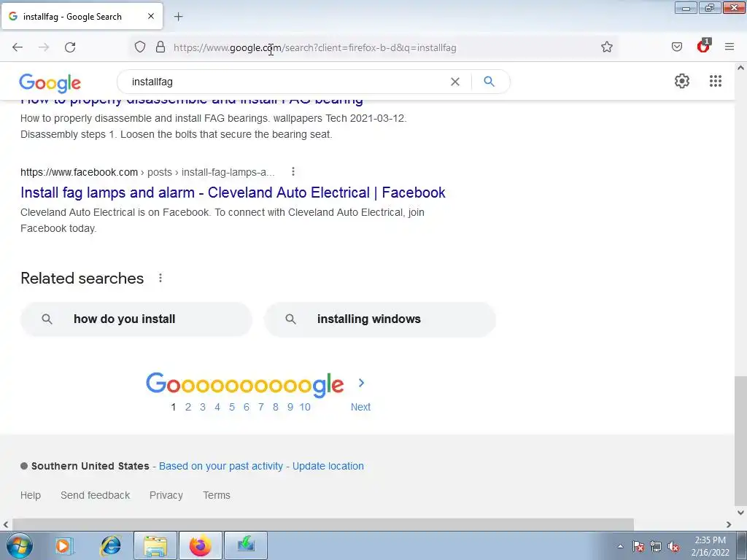Search 'installing windows' suggestion
747x560 pixels.
point(380,319)
